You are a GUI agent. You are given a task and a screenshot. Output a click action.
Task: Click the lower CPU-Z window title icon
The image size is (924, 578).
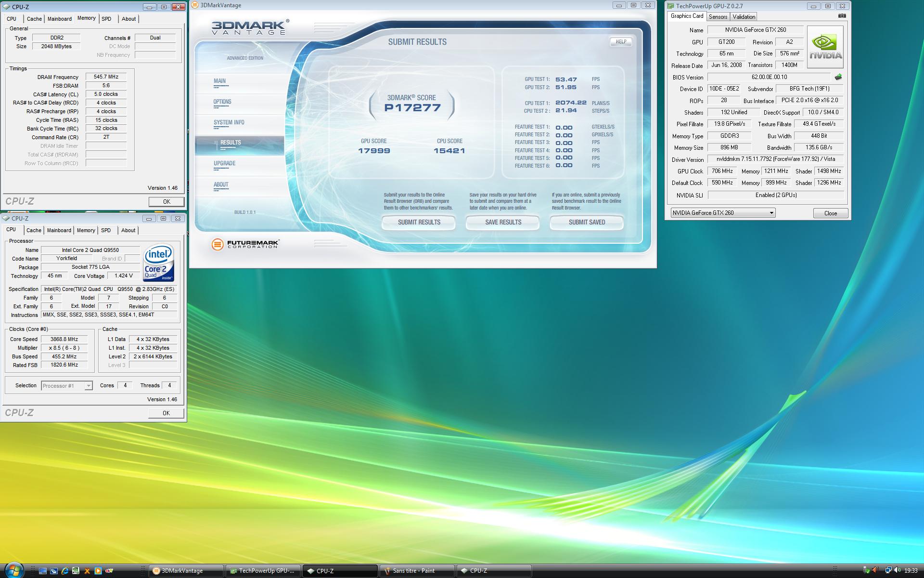(x=6, y=218)
